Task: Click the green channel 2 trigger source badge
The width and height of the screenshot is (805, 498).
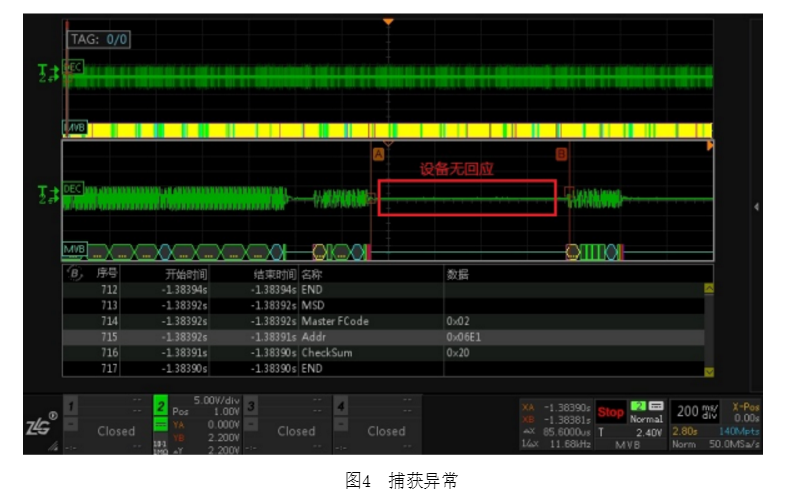Action: [638, 406]
